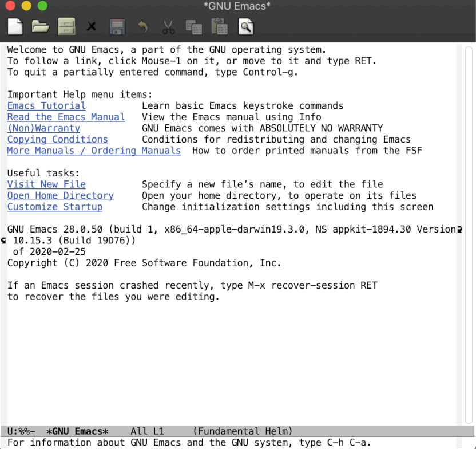Click the U:%%- status in mode line
Image resolution: width=476 pixels, height=449 pixels.
pyautogui.click(x=21, y=431)
